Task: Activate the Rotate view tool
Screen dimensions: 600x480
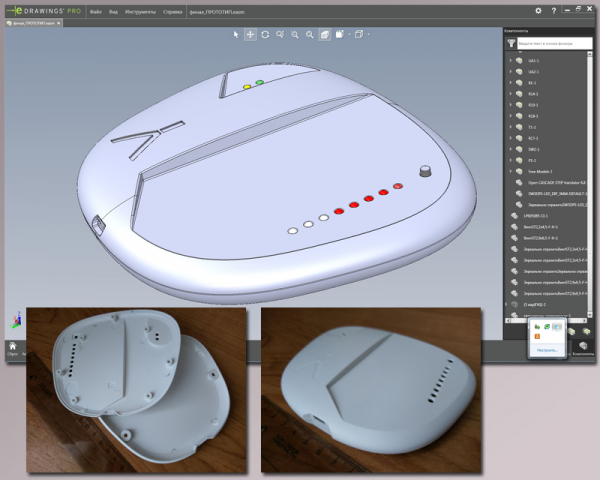Action: coord(265,34)
